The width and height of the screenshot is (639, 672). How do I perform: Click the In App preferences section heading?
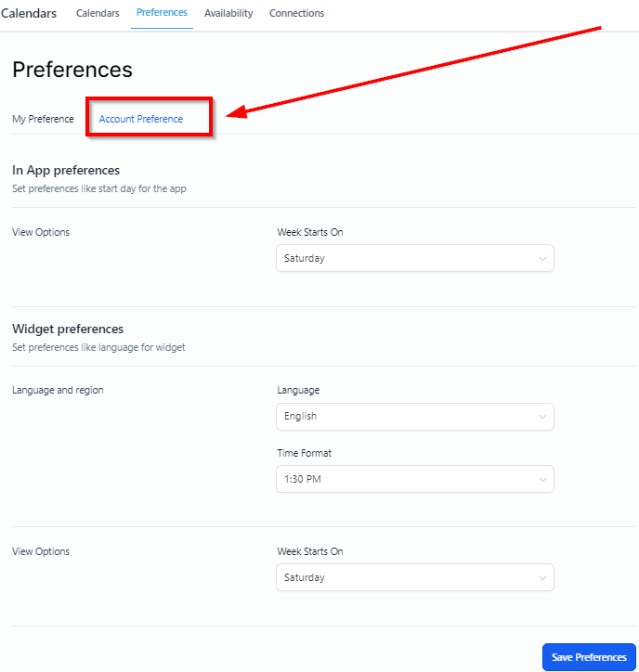[x=66, y=170]
